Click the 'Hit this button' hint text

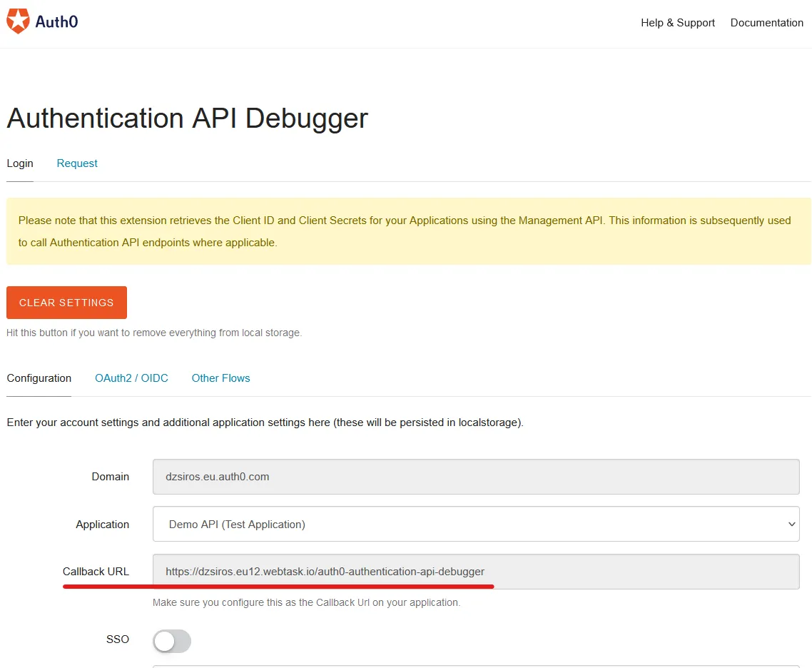click(154, 333)
